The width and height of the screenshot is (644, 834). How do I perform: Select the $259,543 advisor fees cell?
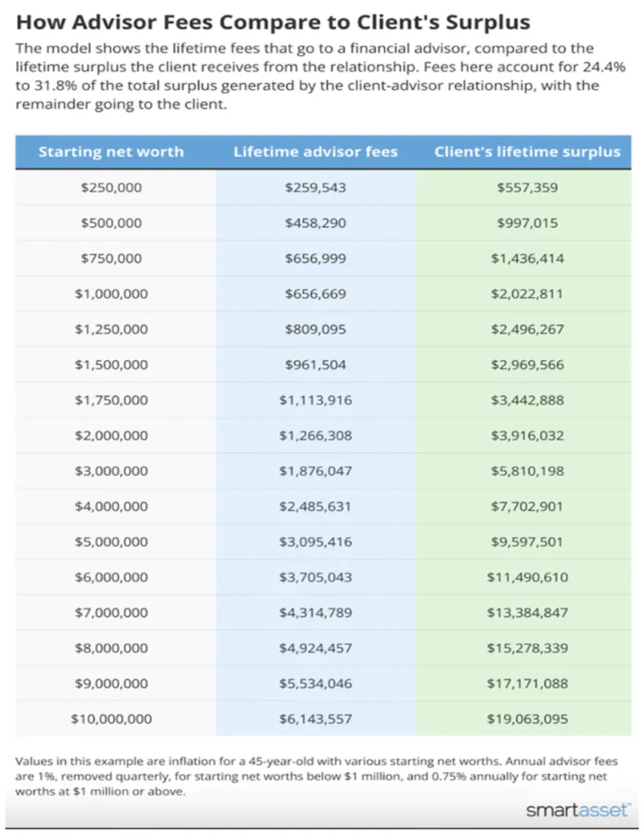click(315, 187)
